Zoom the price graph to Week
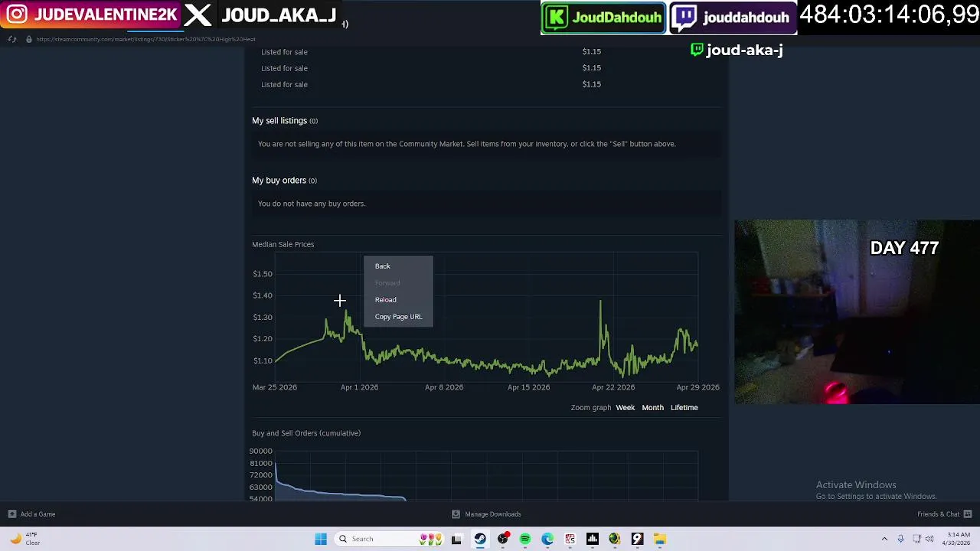The height and width of the screenshot is (551, 980). [x=625, y=407]
